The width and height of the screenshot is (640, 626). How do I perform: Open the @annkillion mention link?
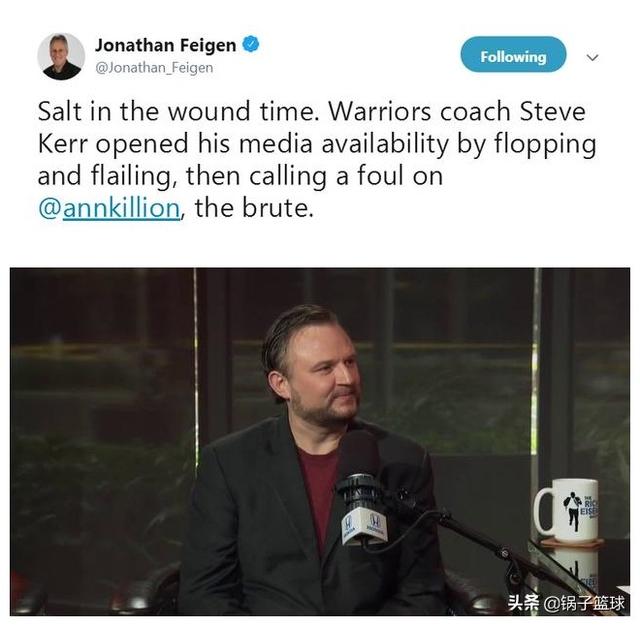pyautogui.click(x=109, y=209)
